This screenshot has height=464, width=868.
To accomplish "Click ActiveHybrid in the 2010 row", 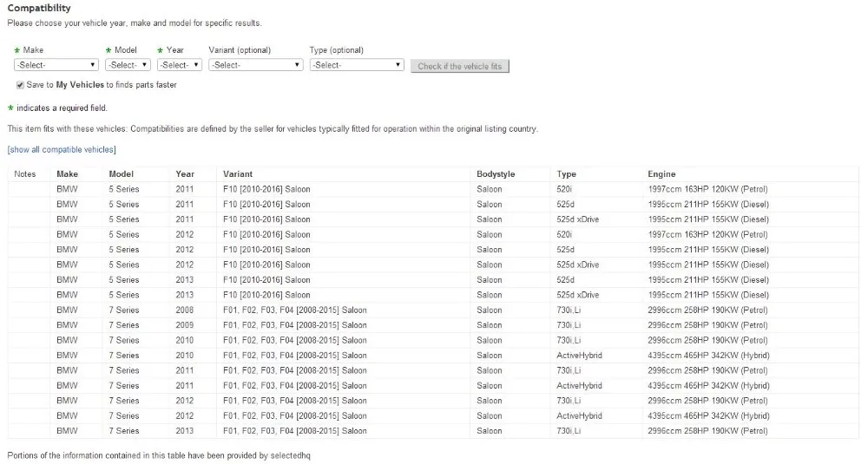I will coord(579,356).
